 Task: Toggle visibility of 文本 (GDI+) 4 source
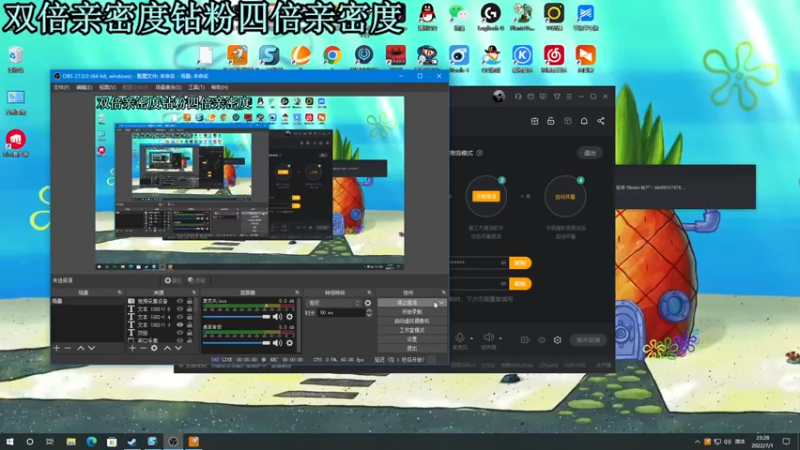pyautogui.click(x=180, y=317)
